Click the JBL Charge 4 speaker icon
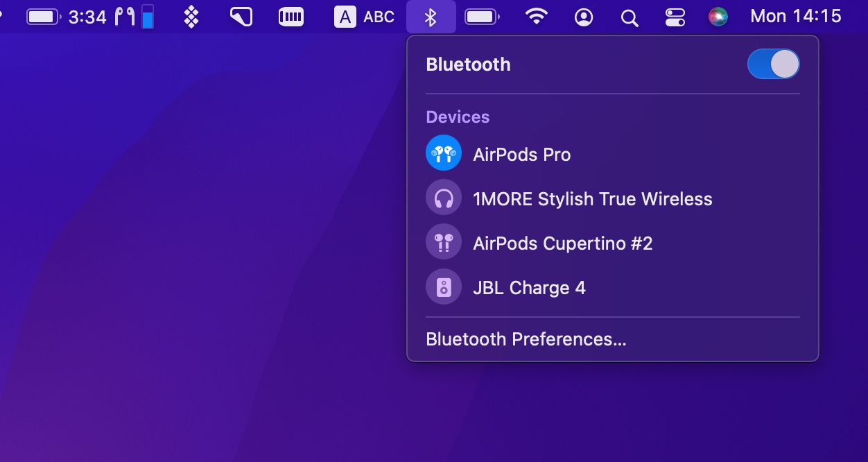This screenshot has width=868, height=462. click(444, 287)
